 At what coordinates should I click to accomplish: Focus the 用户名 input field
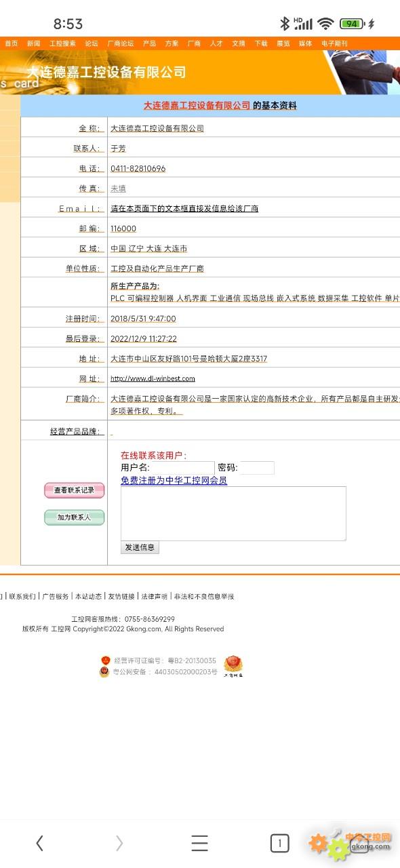tap(182, 468)
